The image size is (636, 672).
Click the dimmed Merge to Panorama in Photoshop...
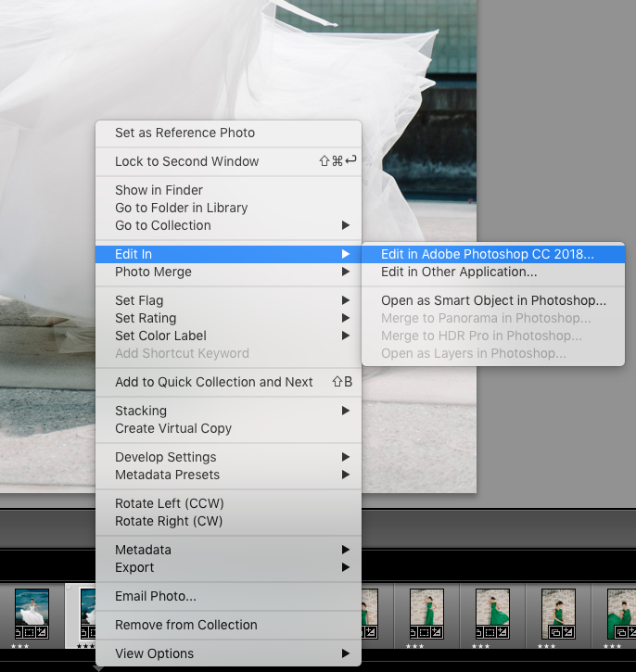click(x=493, y=318)
